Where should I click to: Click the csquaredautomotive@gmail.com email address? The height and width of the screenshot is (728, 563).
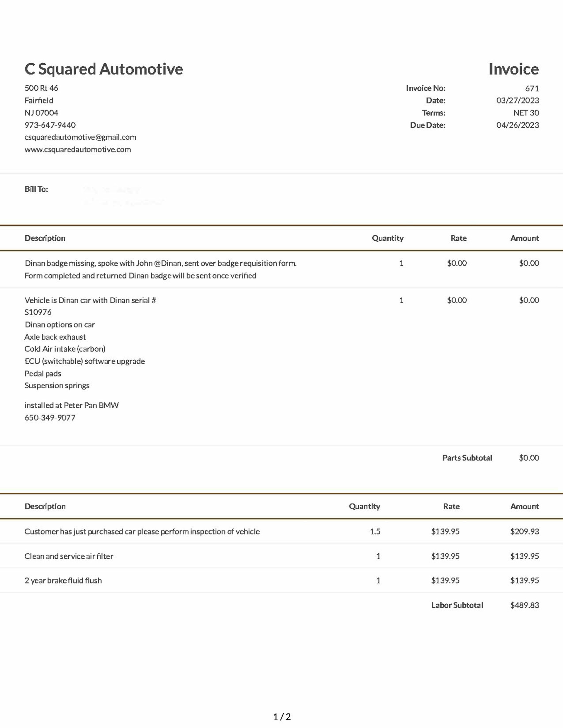80,137
